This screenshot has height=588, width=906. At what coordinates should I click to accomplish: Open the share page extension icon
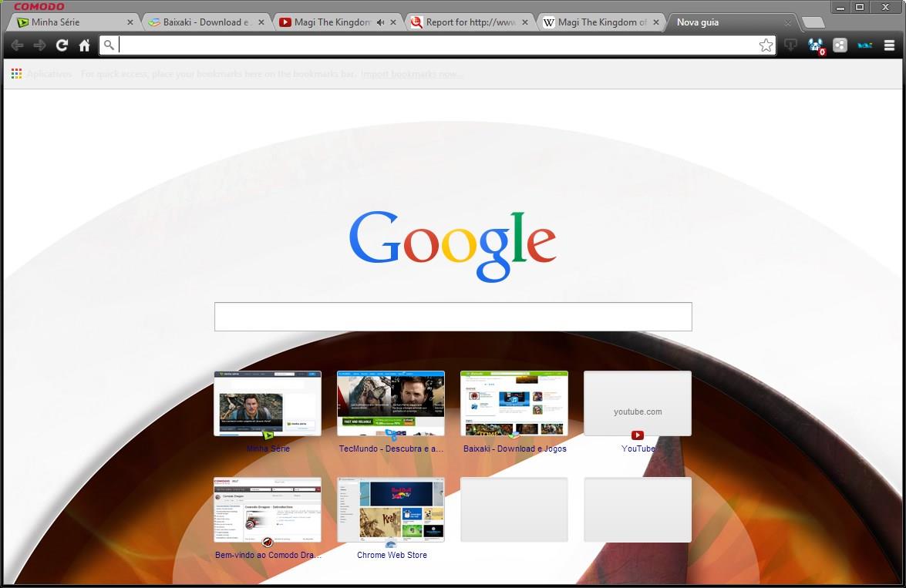[x=840, y=45]
